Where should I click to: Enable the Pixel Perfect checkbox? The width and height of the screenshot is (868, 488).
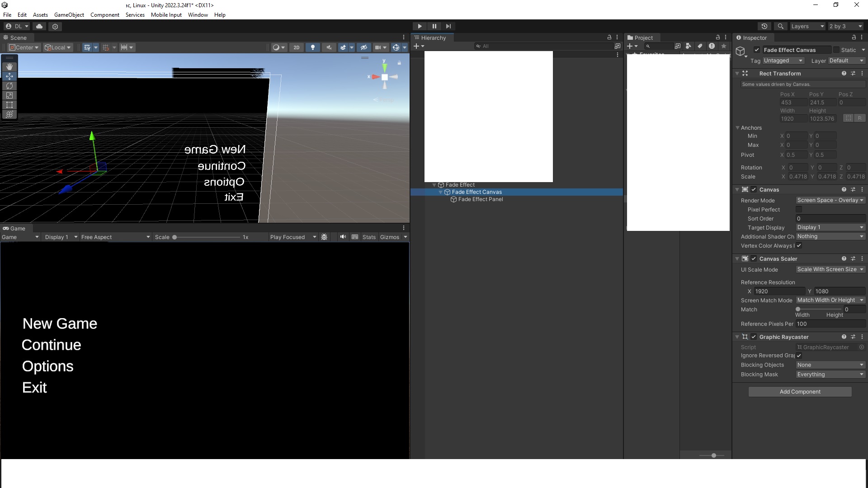pyautogui.click(x=799, y=209)
